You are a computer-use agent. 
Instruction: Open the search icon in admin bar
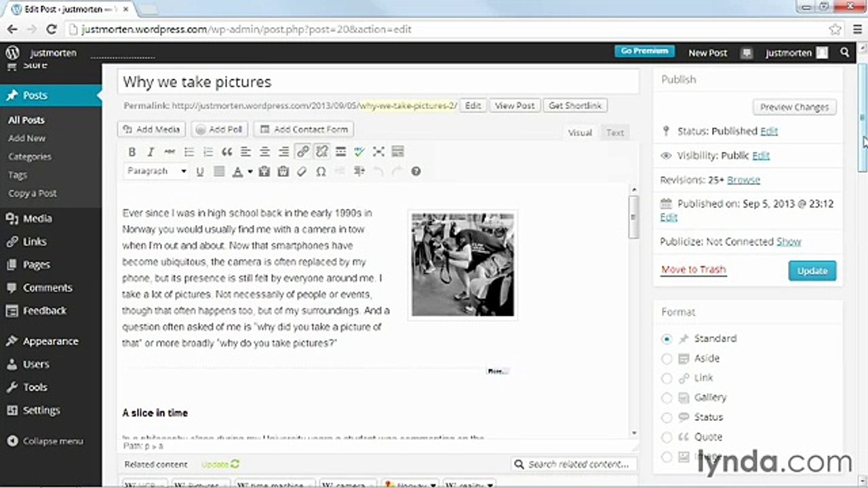coord(845,52)
